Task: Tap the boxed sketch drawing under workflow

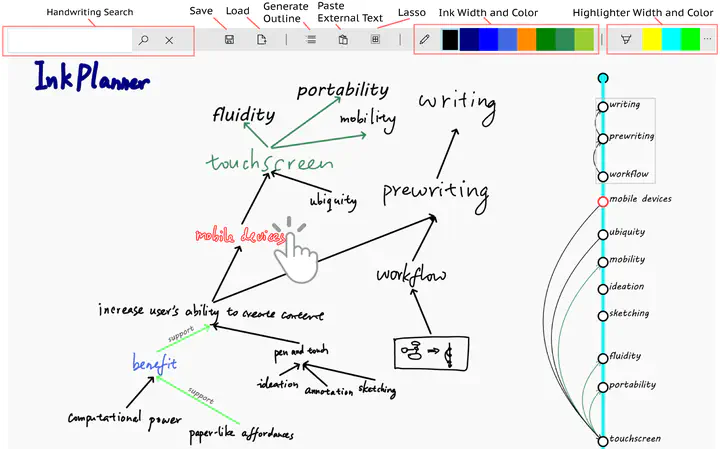Action: point(432,353)
